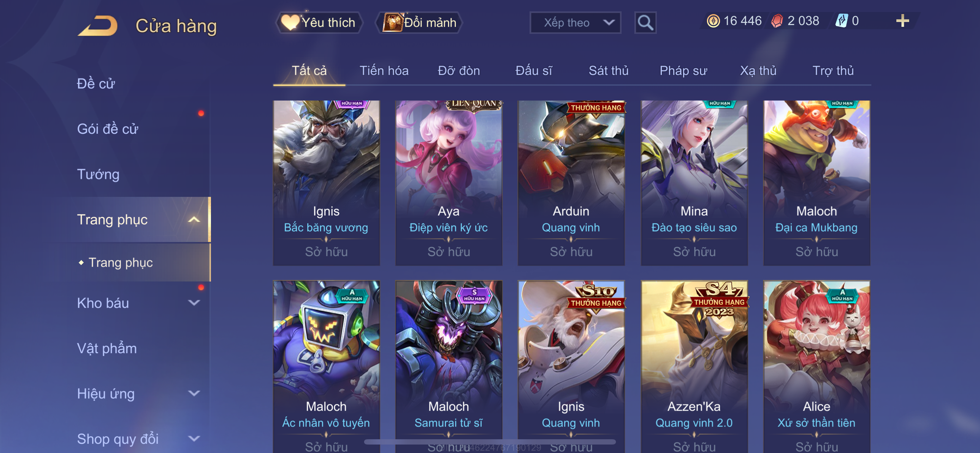Open Đổi mảnh fragment exchange button
The height and width of the screenshot is (453, 980).
419,23
